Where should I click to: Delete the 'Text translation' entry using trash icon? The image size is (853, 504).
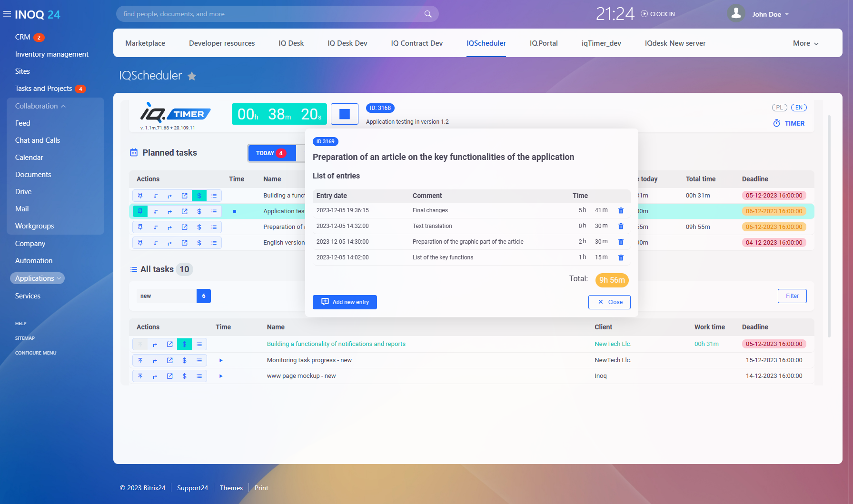tap(621, 226)
